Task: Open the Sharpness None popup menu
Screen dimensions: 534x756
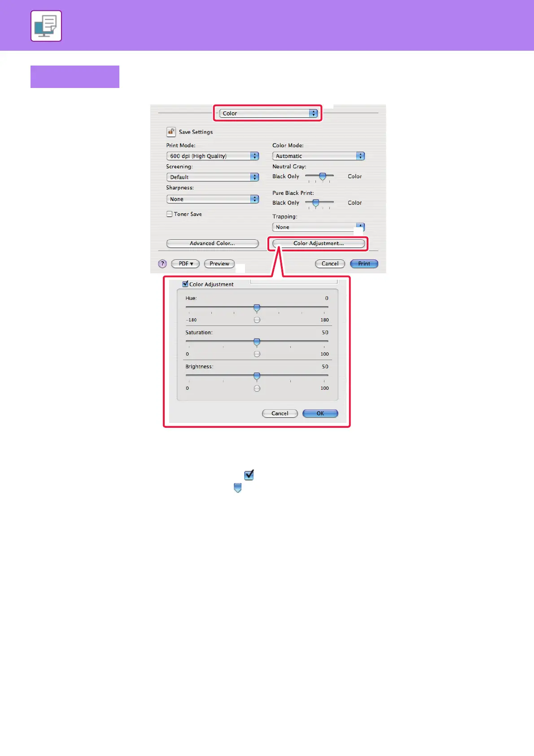Action: point(213,199)
